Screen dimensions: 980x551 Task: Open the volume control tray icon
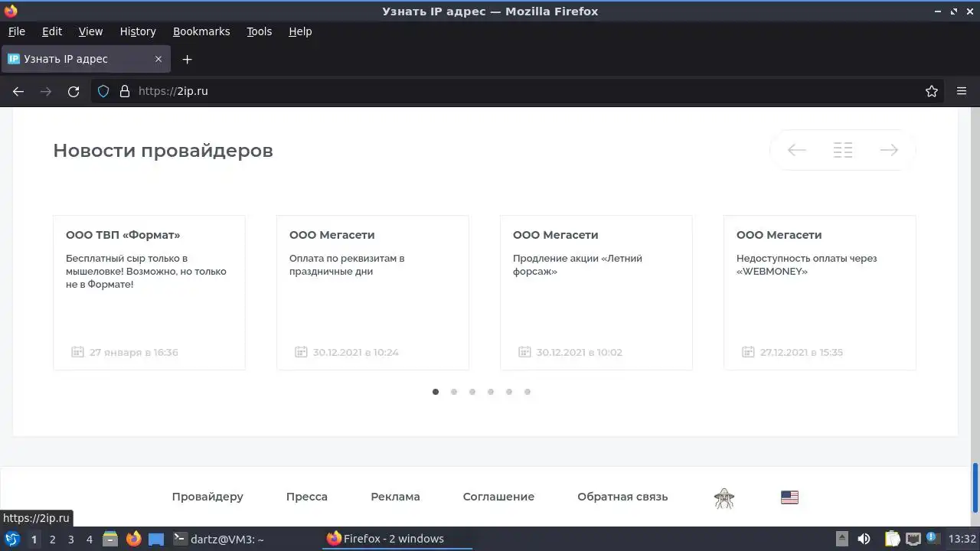[x=864, y=539]
